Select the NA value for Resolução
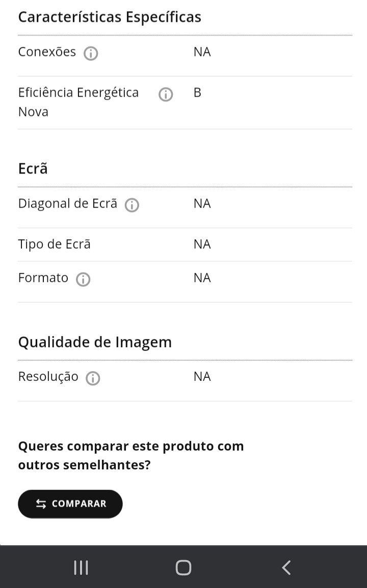The height and width of the screenshot is (588, 367). click(x=202, y=377)
